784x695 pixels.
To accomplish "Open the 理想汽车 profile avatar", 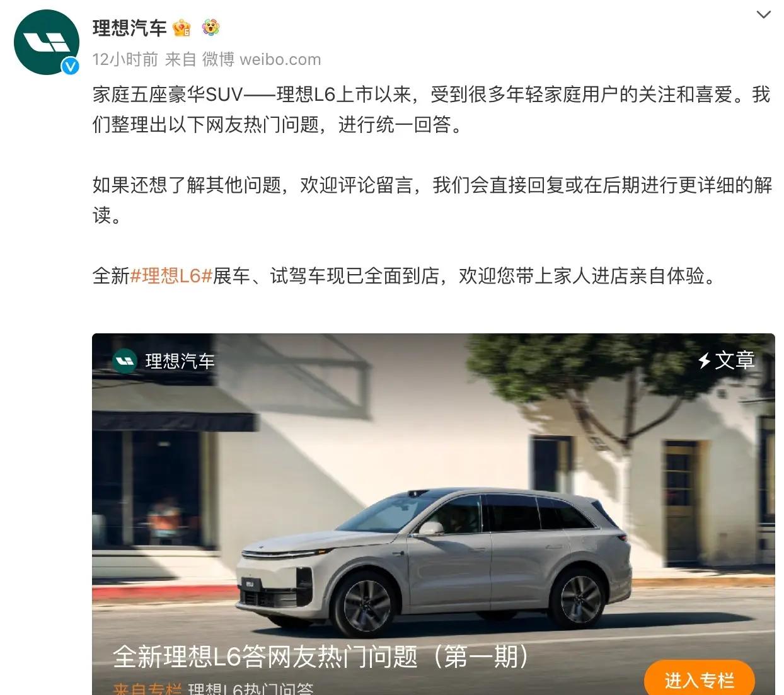I will click(x=46, y=43).
